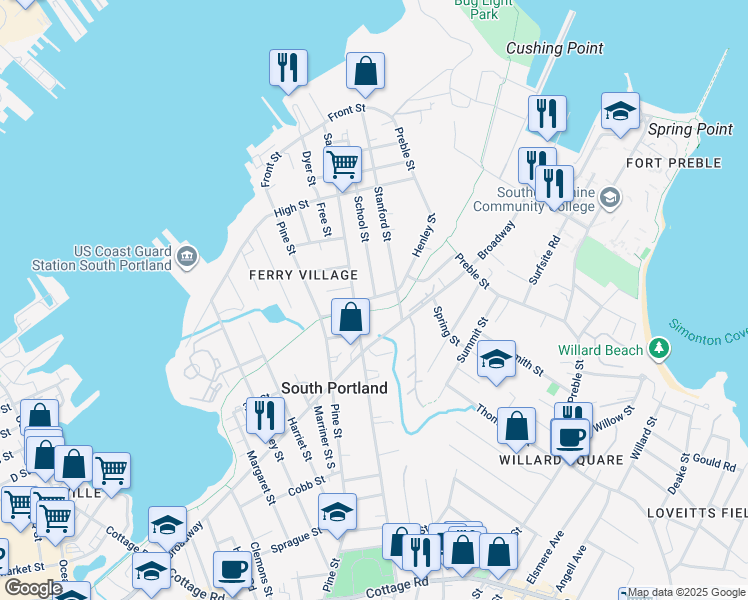Image resolution: width=748 pixels, height=600 pixels.
Task: Click the Willard Beach green tree pin
Action: (659, 349)
